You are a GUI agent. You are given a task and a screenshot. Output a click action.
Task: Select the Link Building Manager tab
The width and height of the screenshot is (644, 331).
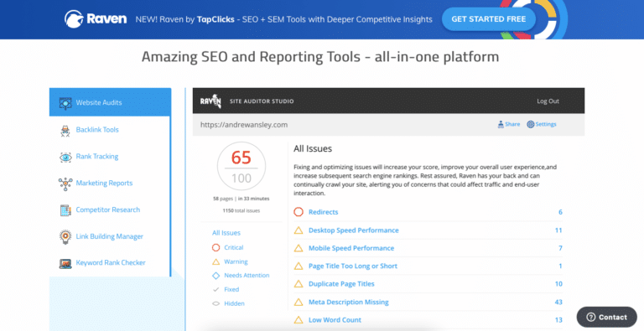pos(109,236)
